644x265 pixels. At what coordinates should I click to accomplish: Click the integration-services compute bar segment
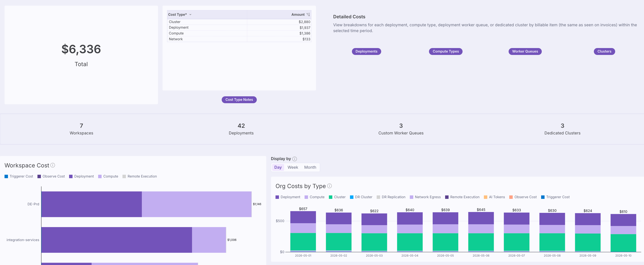209,240
